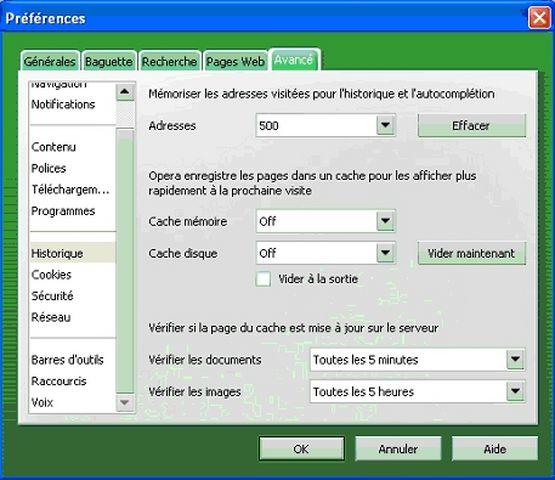
Task: Open the Recherche tab
Action: pos(170,61)
